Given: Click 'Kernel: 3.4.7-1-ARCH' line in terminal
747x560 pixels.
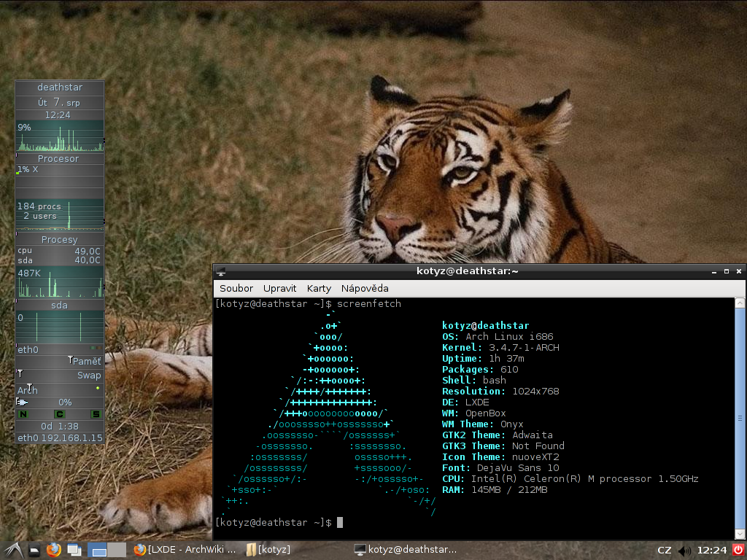Looking at the screenshot, I should [x=500, y=348].
